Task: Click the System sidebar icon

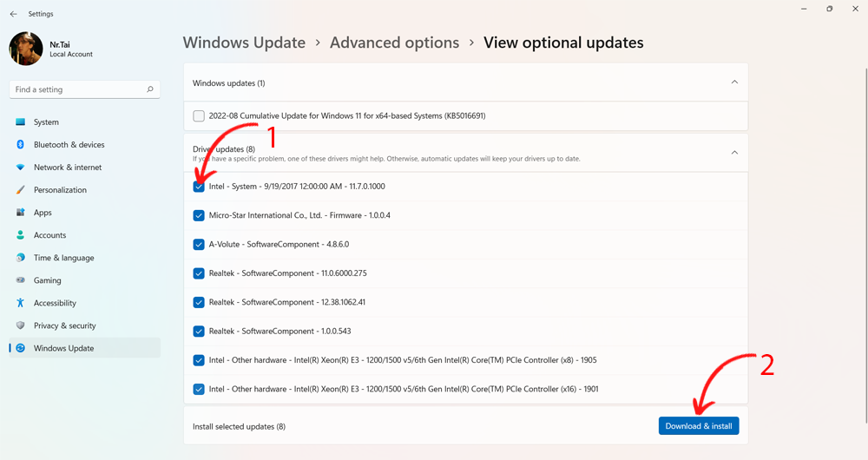Action: pos(21,122)
